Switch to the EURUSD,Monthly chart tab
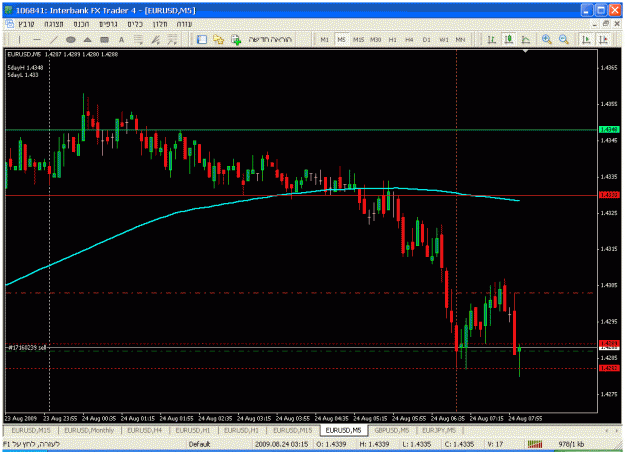The height and width of the screenshot is (452, 625). (89, 430)
